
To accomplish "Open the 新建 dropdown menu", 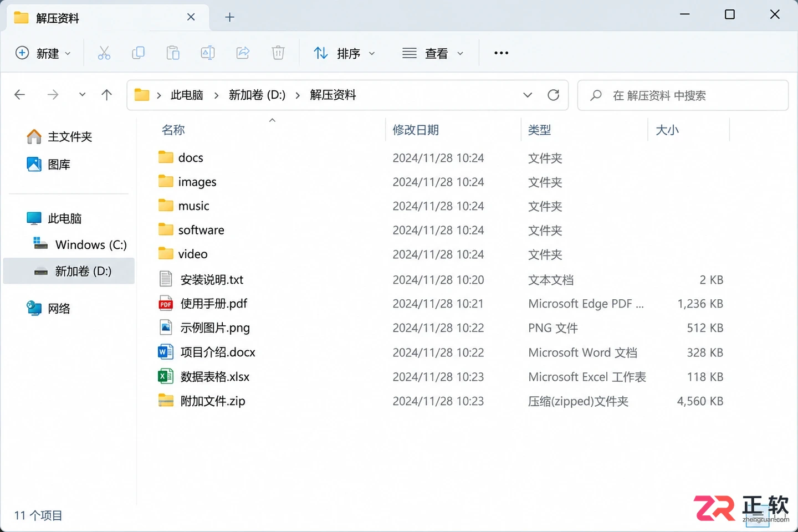I will (43, 53).
